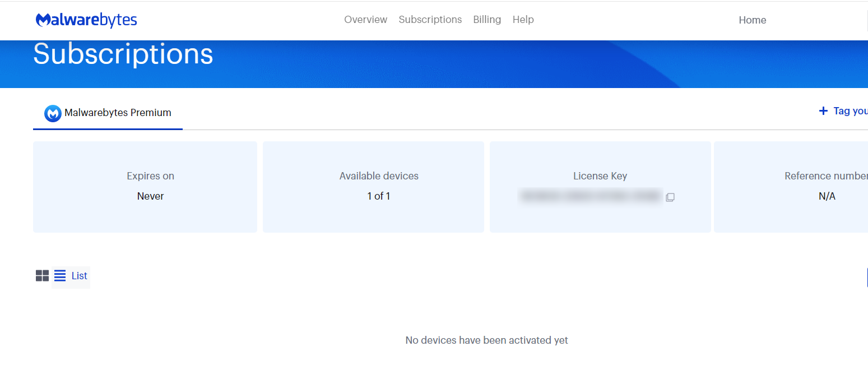The image size is (868, 374).
Task: Click the List view label
Action: [x=80, y=276]
